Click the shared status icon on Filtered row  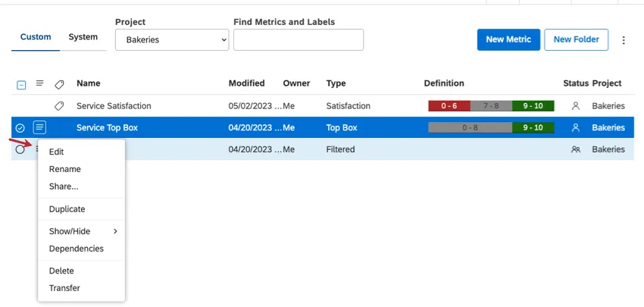pos(576,149)
